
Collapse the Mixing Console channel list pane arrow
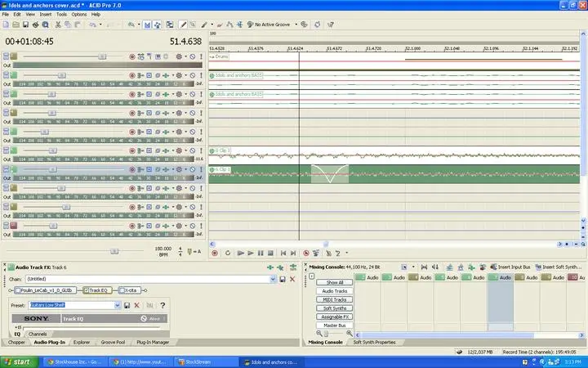click(x=312, y=276)
